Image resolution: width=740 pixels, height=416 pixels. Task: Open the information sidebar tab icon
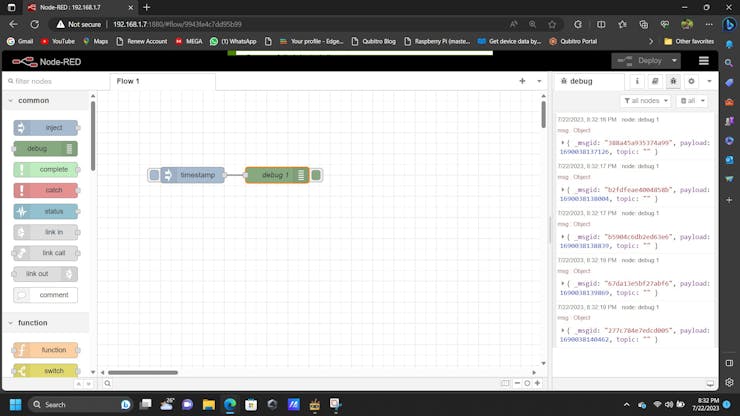[x=639, y=81]
